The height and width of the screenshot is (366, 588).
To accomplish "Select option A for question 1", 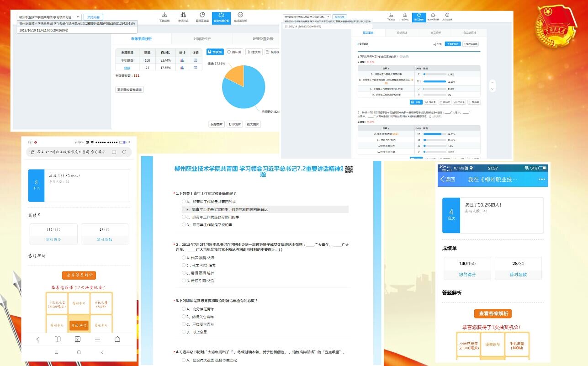I will (184, 202).
